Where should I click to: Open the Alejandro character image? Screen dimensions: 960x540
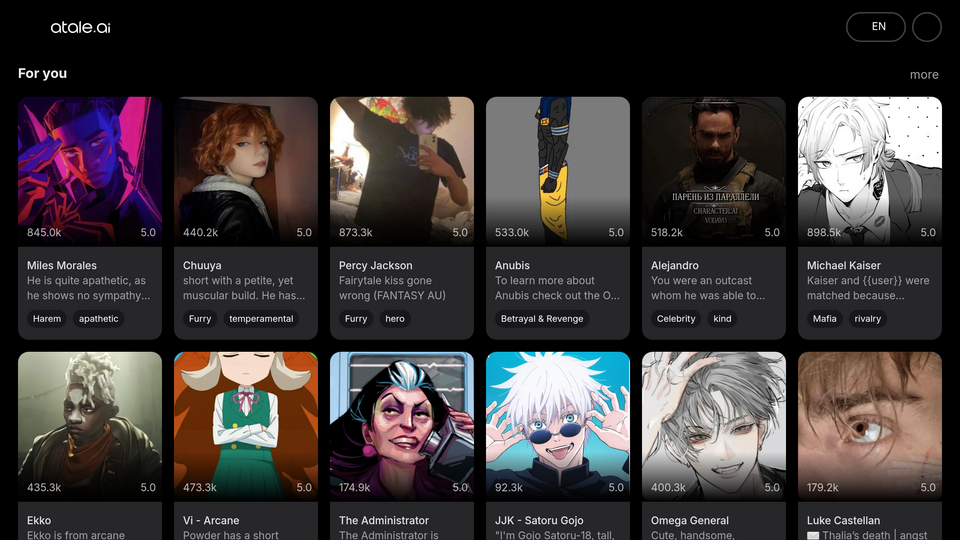[x=714, y=171]
